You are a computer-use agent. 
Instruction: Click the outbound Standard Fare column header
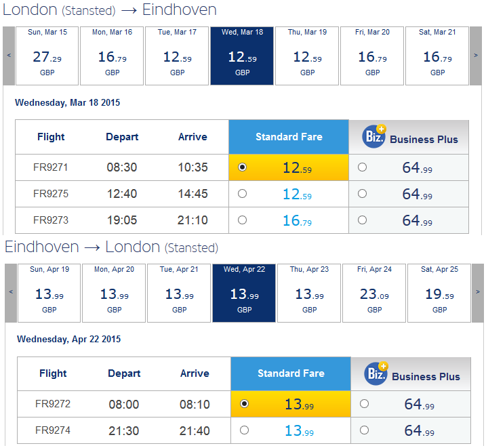point(289,137)
